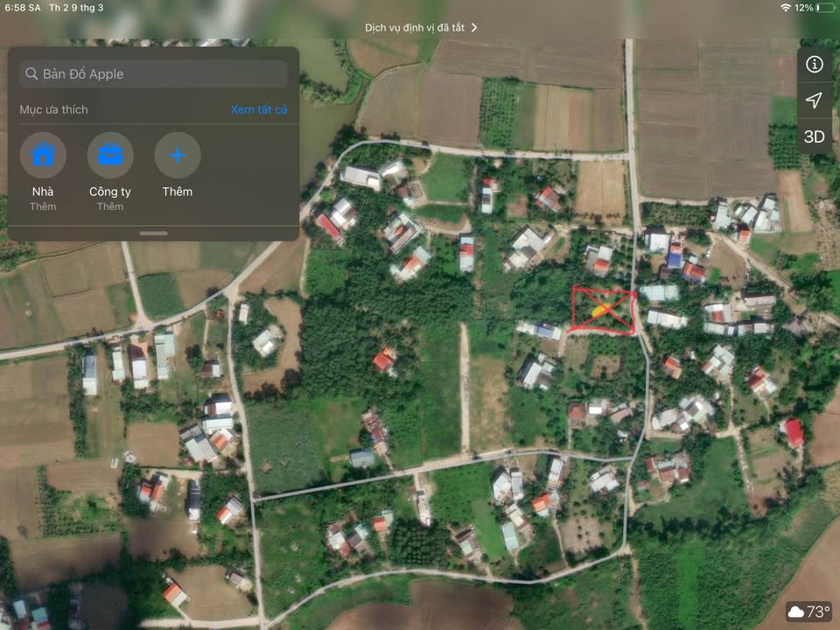This screenshot has width=840, height=630.
Task: Tap the 6:58 SA clock in the status bar
Action: coord(22,8)
